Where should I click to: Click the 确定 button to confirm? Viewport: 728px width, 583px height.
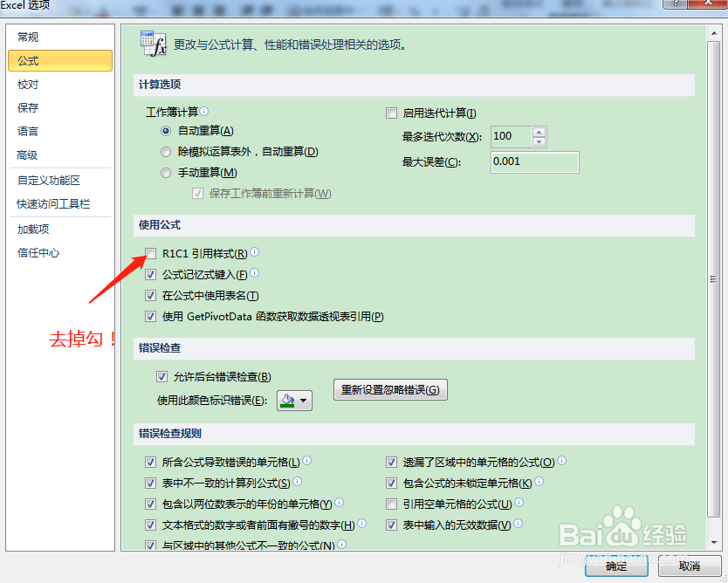616,566
